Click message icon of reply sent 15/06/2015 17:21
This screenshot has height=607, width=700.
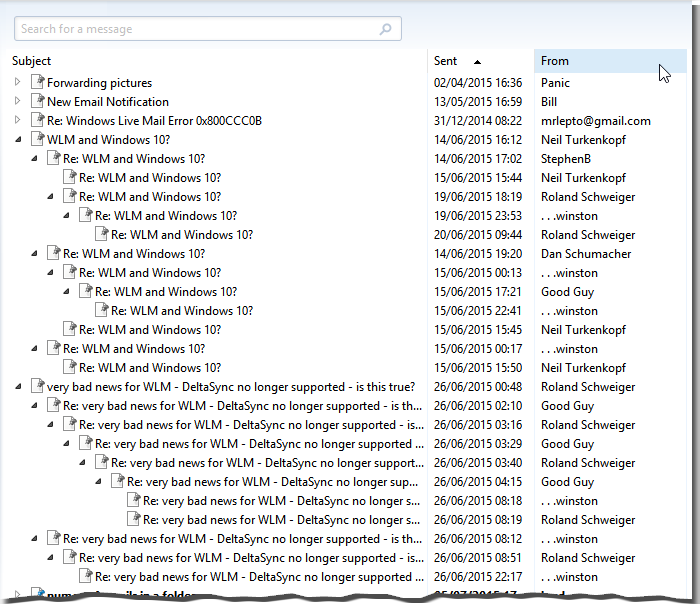pos(86,291)
